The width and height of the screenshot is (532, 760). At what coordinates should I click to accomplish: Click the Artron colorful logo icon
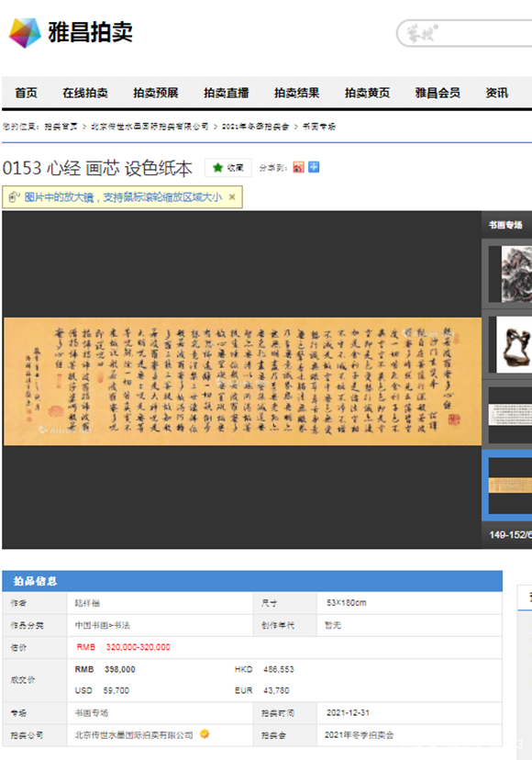click(25, 32)
